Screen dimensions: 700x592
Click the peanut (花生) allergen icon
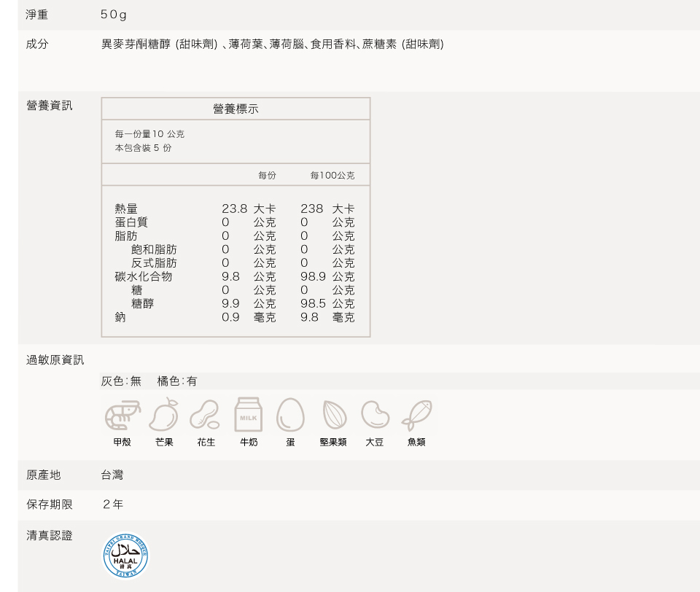tap(206, 415)
